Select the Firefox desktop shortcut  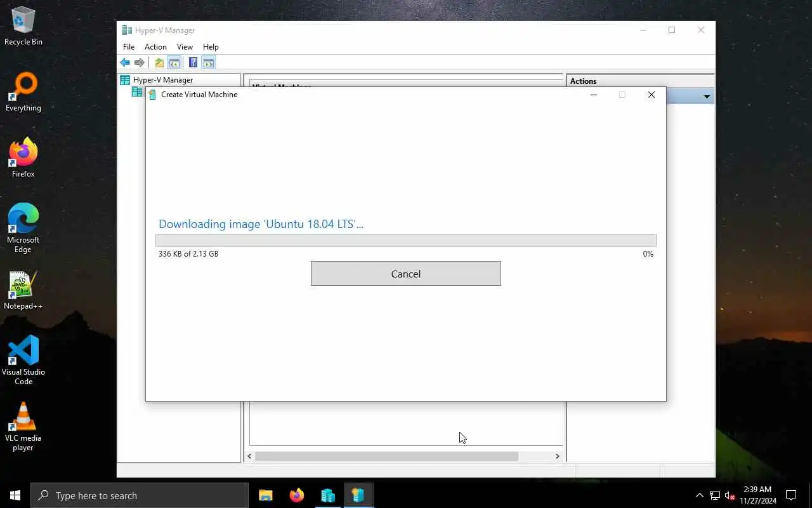pyautogui.click(x=23, y=158)
